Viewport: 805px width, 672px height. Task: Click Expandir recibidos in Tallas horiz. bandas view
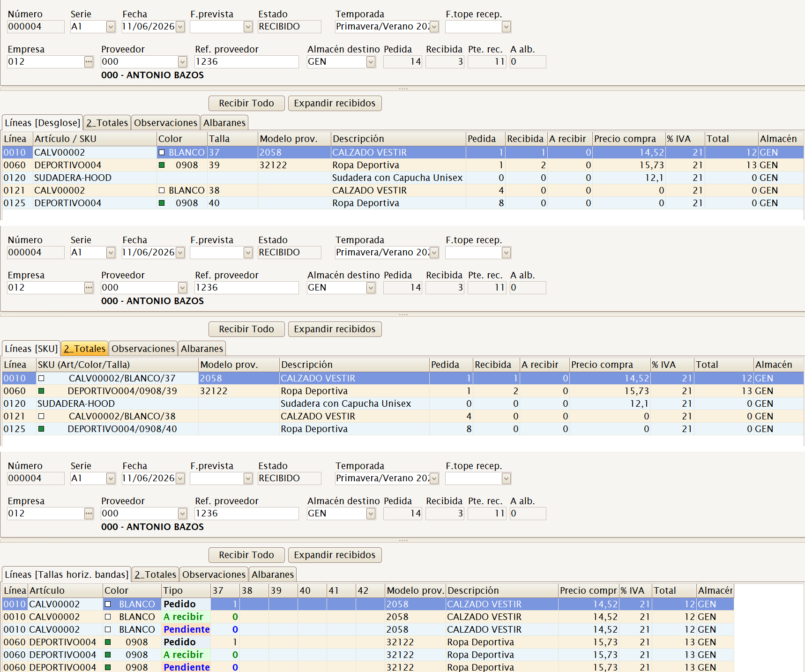[335, 555]
